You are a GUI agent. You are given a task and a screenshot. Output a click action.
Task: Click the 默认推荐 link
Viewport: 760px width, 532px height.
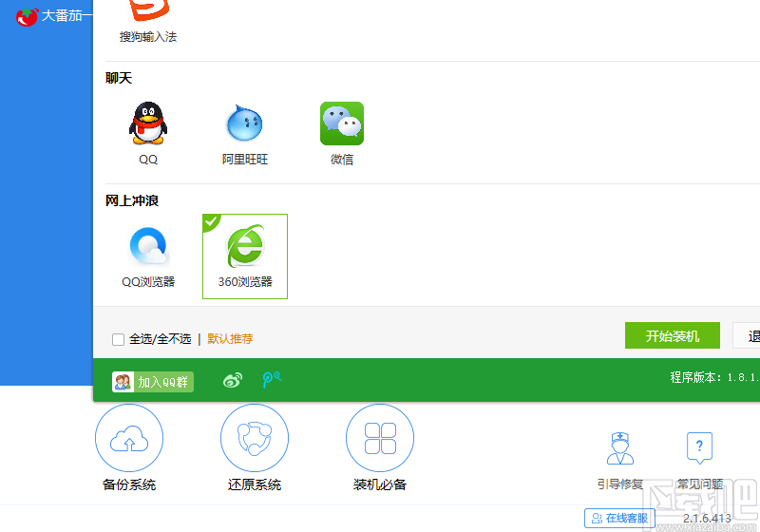click(230, 339)
